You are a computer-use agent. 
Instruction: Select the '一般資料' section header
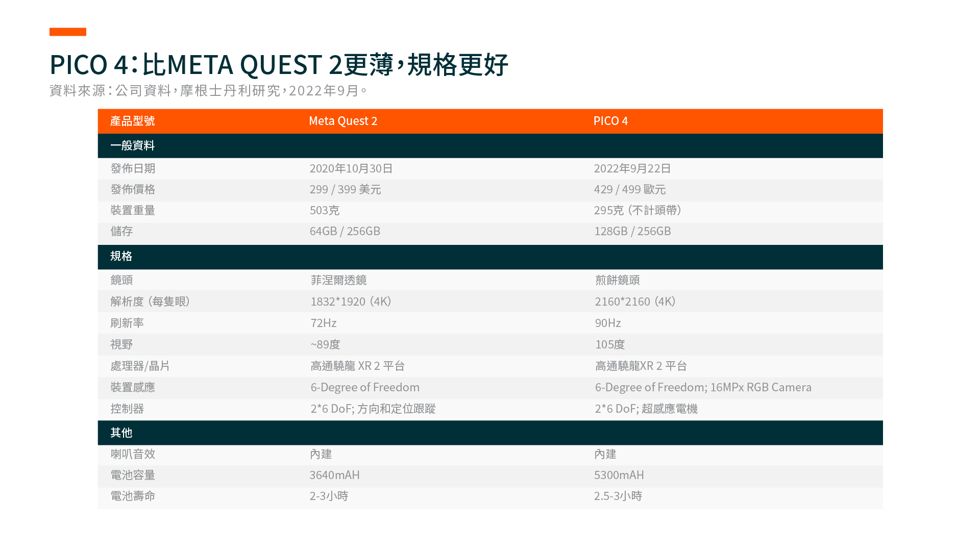point(133,145)
